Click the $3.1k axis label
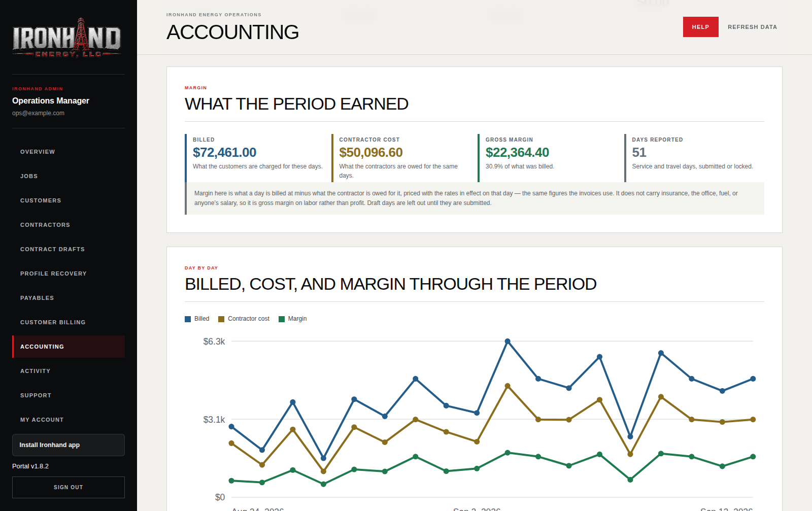The height and width of the screenshot is (511, 812). tap(214, 420)
